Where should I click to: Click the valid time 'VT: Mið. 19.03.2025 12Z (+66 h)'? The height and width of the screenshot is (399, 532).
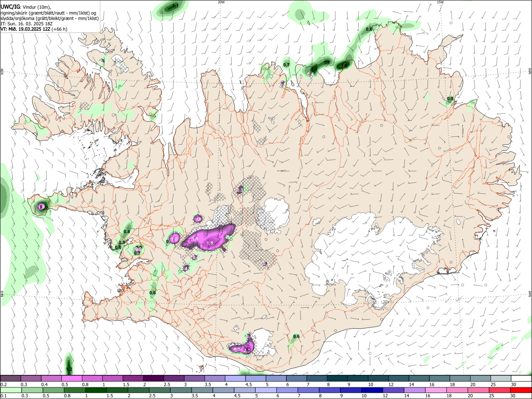point(34,29)
